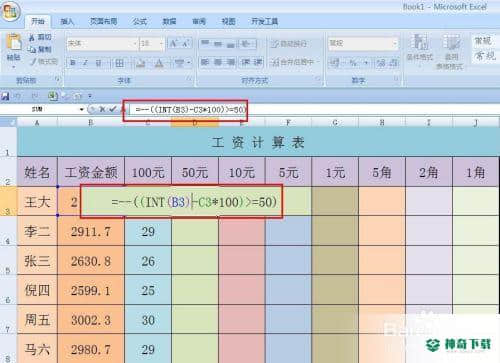This screenshot has height=363, width=500.
Task: Toggle Italic formatting button
Action: coord(86,63)
